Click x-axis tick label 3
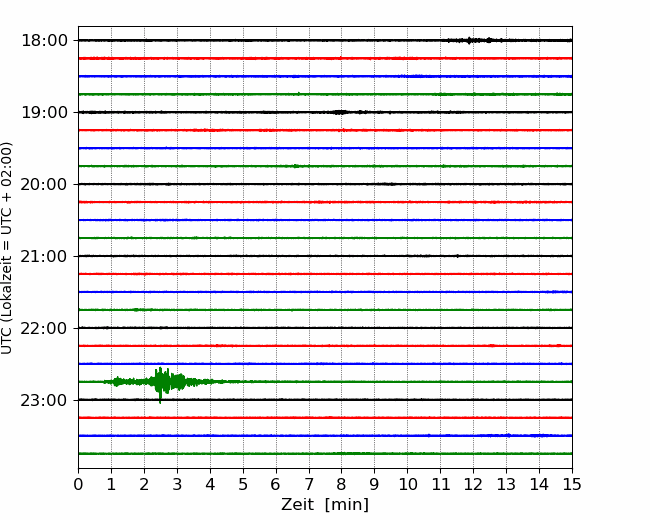Image resolution: width=650 pixels, height=520 pixels. [x=177, y=484]
